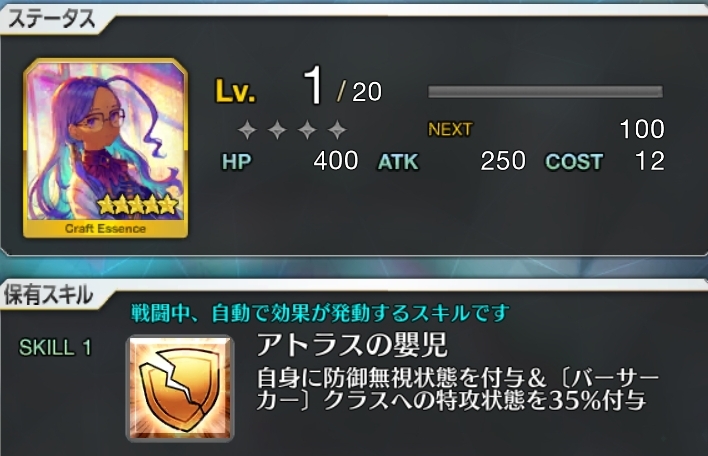The image size is (708, 456).
Task: Click the Lv. label
Action: pyautogui.click(x=235, y=91)
